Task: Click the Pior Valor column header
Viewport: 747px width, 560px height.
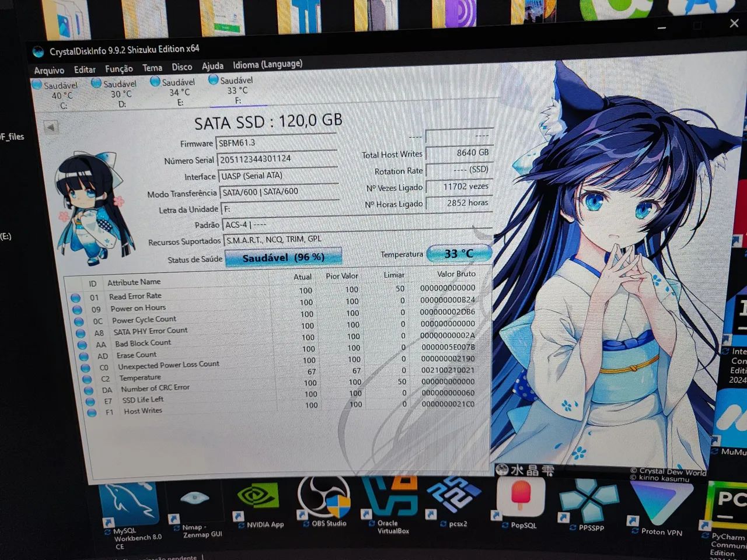Action: coord(342,276)
